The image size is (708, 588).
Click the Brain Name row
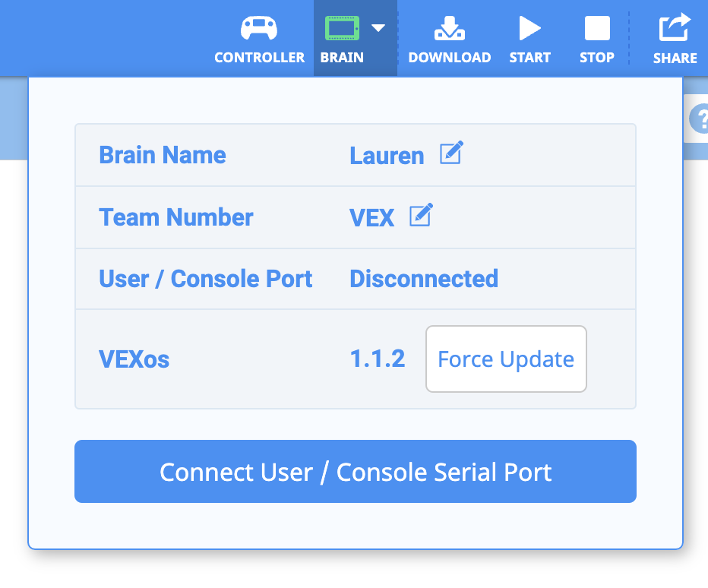click(162, 155)
